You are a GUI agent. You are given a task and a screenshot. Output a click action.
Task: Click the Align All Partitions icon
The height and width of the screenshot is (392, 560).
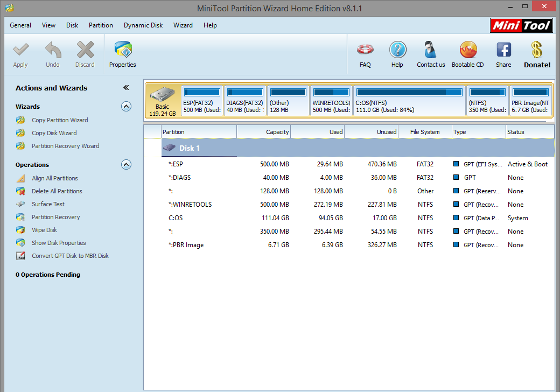[x=20, y=178]
